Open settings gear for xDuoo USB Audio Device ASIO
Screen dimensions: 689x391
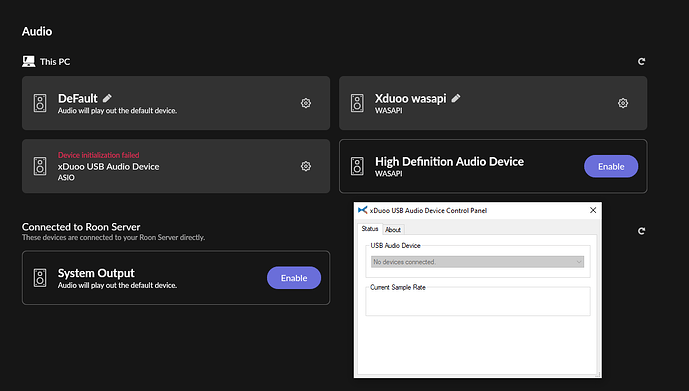coord(306,166)
